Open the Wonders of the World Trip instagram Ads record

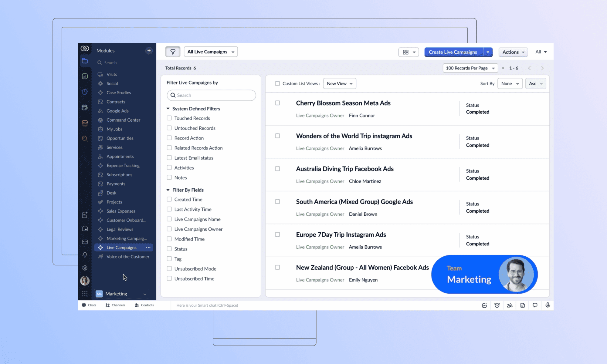(x=354, y=136)
